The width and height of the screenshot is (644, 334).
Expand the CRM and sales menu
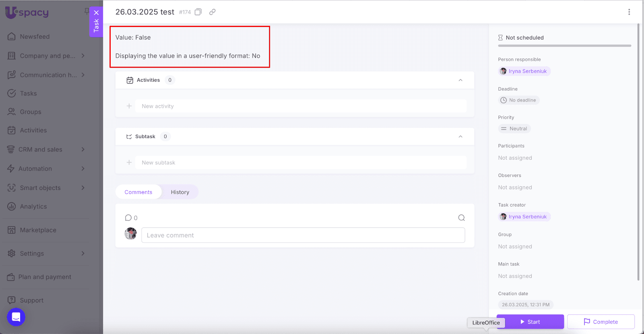(x=83, y=149)
